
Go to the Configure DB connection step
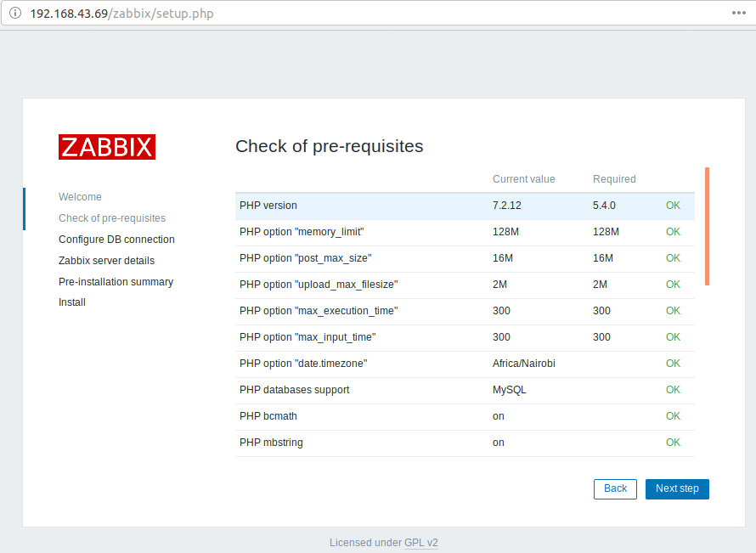click(x=116, y=240)
